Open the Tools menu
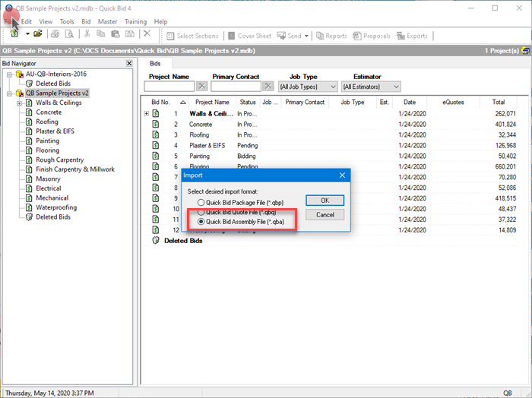 67,22
